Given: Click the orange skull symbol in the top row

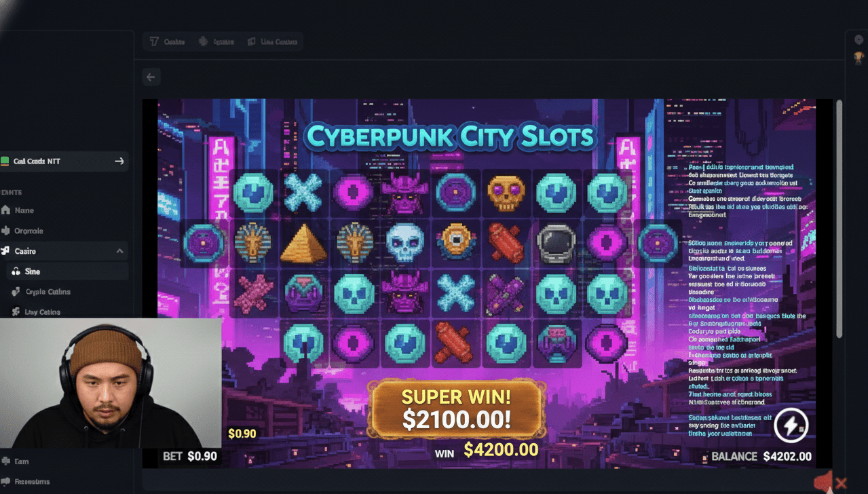Looking at the screenshot, I should point(506,193).
